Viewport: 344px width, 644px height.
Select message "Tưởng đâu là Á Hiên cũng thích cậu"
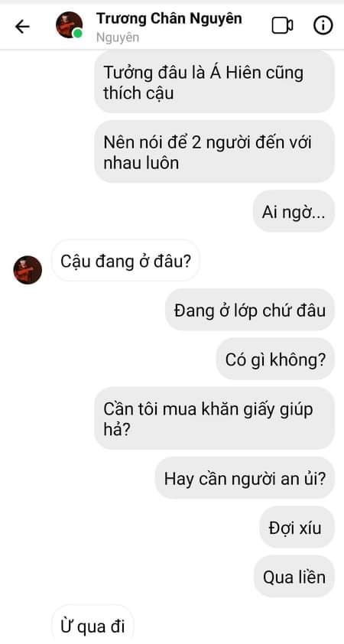coord(214,82)
